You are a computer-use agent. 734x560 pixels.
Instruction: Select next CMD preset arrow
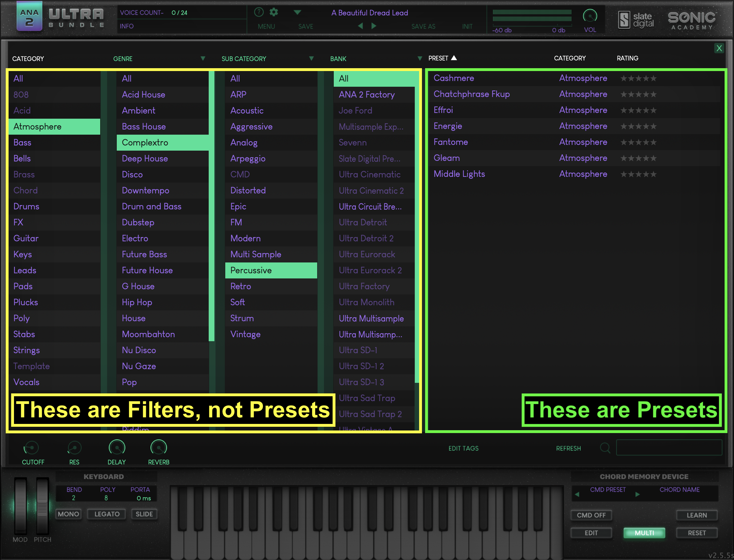[637, 494]
